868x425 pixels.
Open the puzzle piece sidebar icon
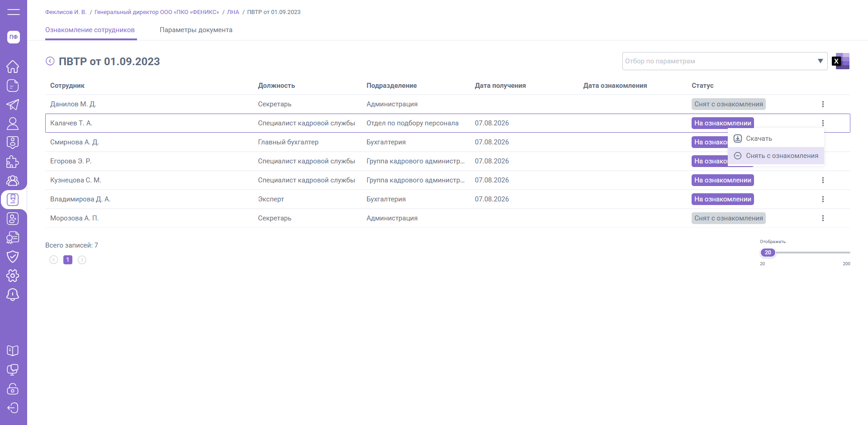pos(13,162)
